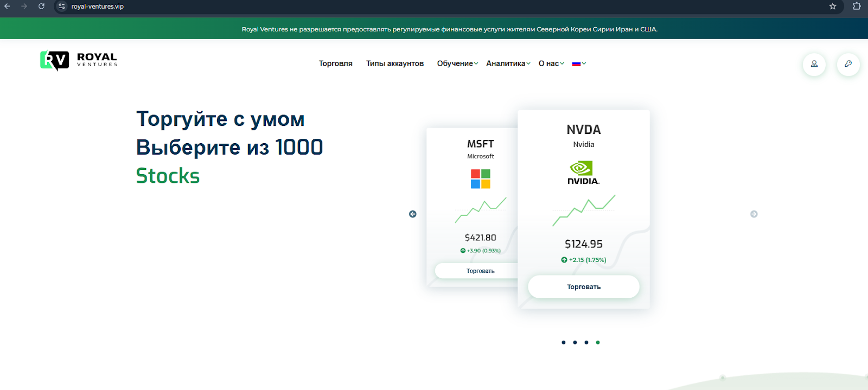This screenshot has width=868, height=390.
Task: Reload the page with refresh icon
Action: [41, 7]
